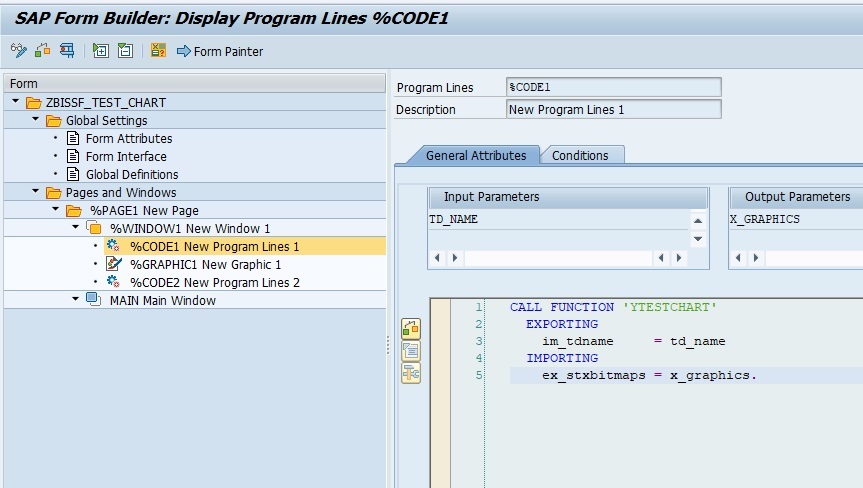Switch to the General Attributes tab

[476, 156]
